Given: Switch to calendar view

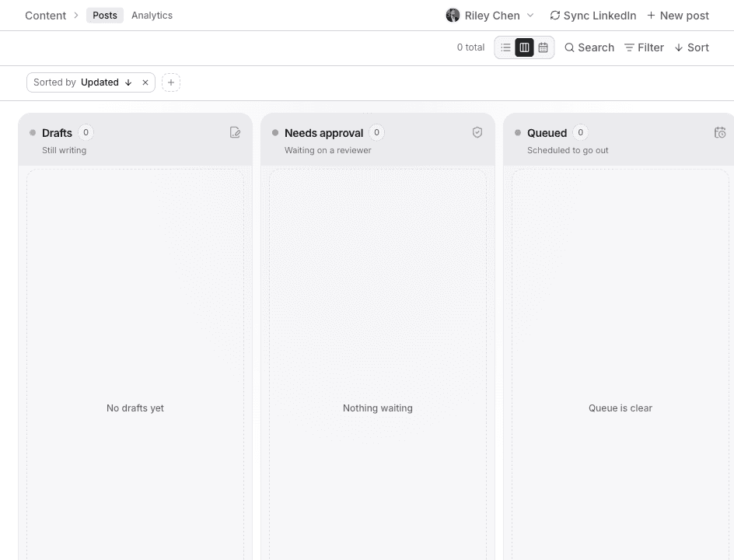Looking at the screenshot, I should pyautogui.click(x=543, y=47).
